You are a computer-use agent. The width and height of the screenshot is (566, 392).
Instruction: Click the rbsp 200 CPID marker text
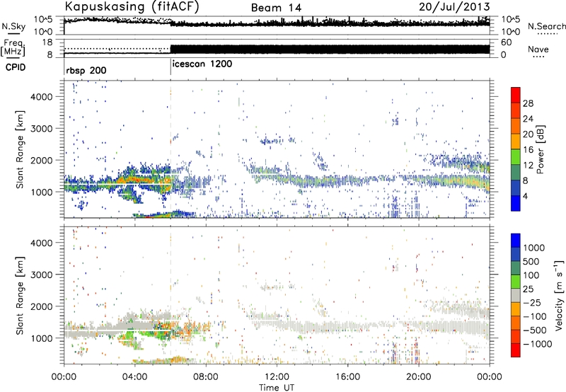pyautogui.click(x=86, y=70)
